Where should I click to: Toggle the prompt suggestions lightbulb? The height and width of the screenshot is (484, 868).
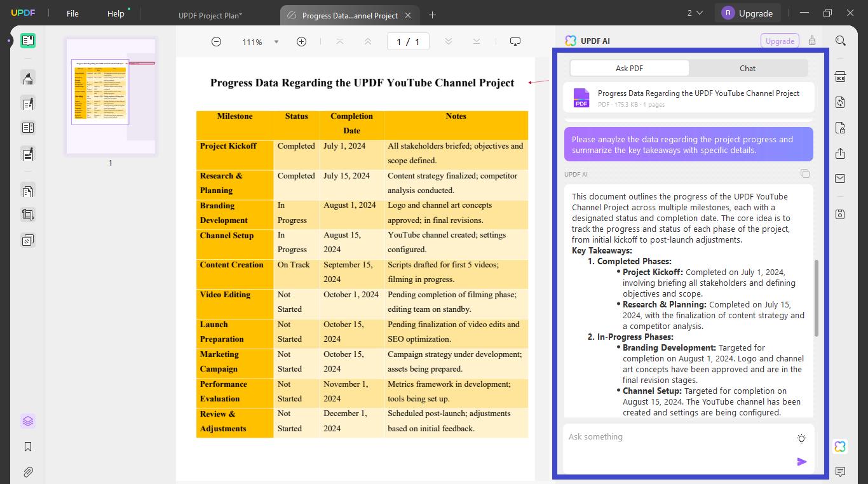point(801,438)
